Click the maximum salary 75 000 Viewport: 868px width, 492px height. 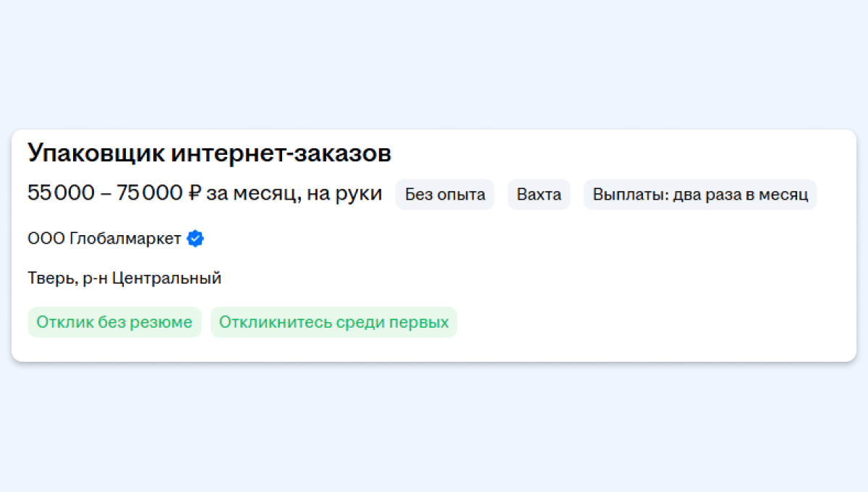pos(150,194)
